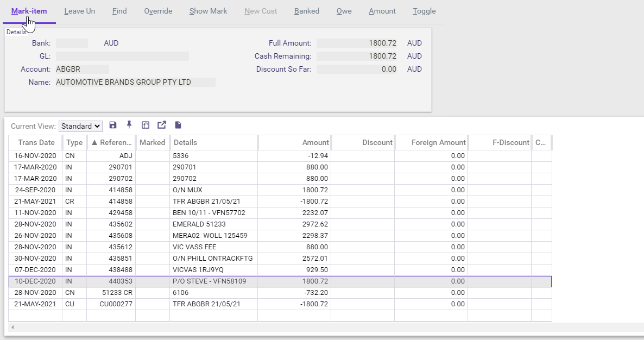
Task: Save the current grid view
Action: [x=113, y=125]
